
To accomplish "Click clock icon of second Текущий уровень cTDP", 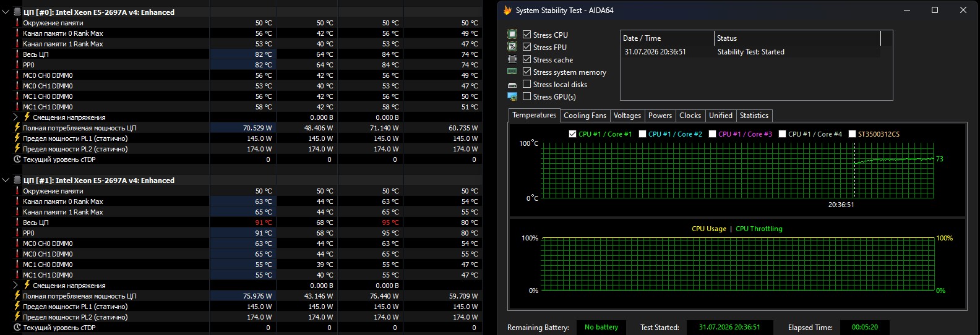I will pyautogui.click(x=17, y=327).
